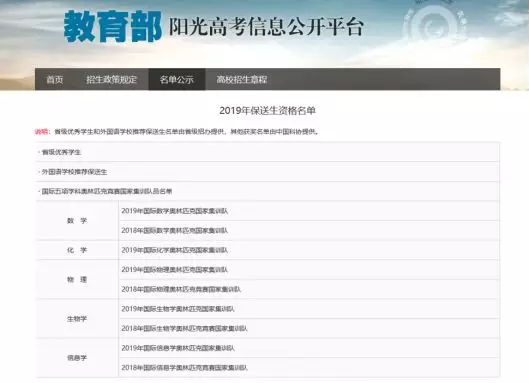Open 2018年国际物理奥林匹克竞赛国家集训队 link

tap(181, 289)
